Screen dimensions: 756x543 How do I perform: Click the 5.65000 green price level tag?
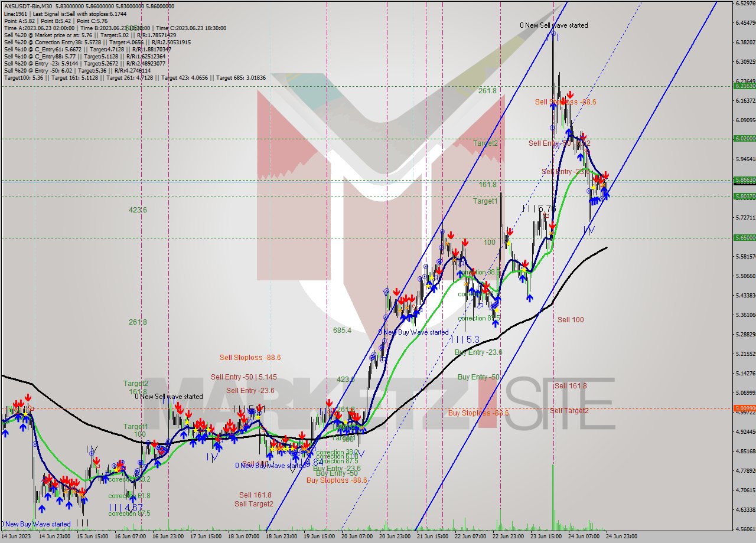click(x=744, y=237)
